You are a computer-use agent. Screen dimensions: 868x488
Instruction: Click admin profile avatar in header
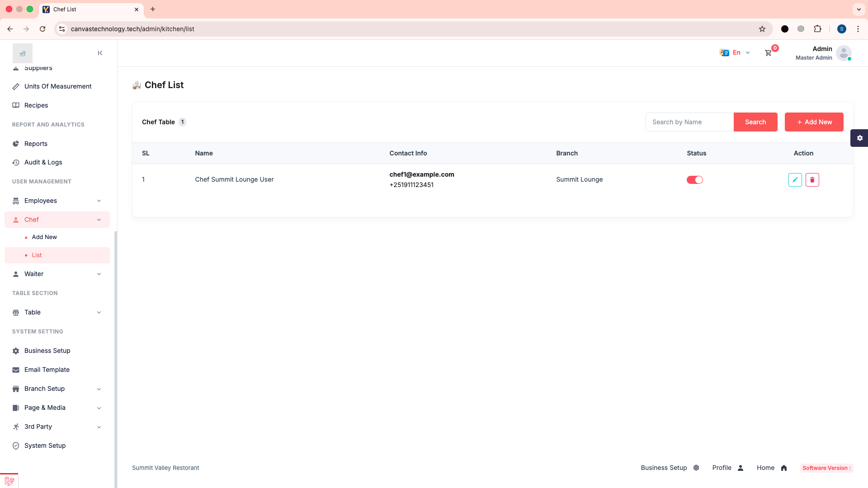[843, 53]
